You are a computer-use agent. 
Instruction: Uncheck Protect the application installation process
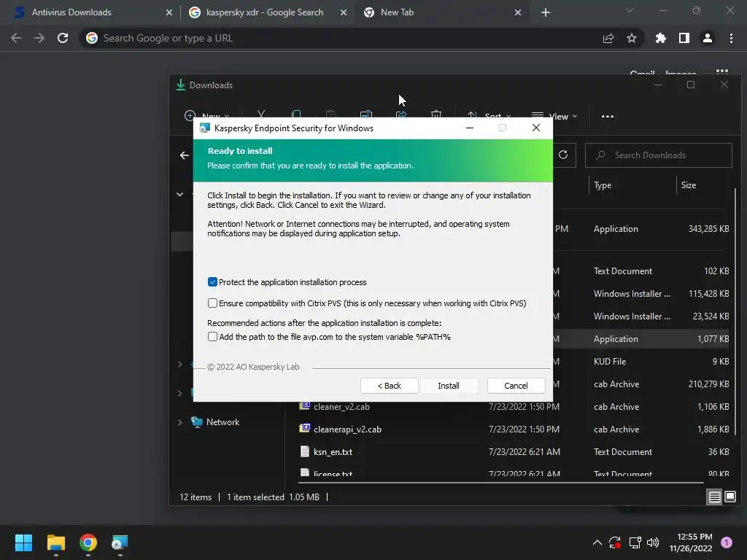[x=212, y=282]
